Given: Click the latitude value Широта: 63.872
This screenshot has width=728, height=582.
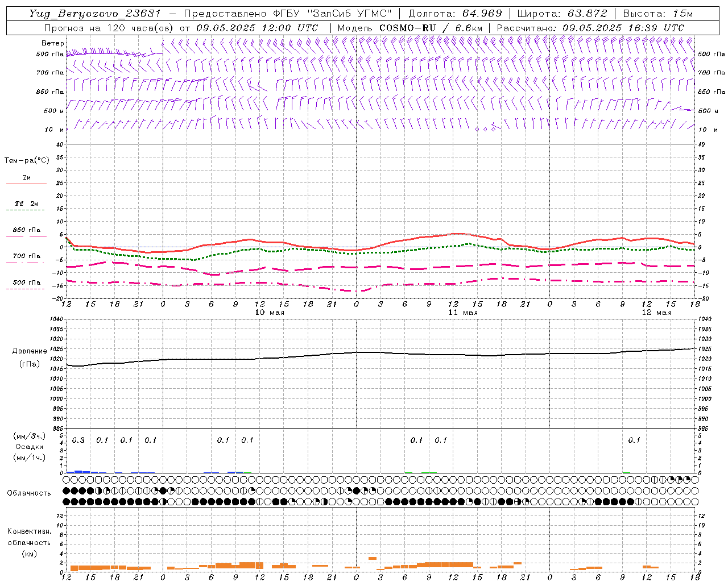Looking at the screenshot, I should (x=562, y=14).
